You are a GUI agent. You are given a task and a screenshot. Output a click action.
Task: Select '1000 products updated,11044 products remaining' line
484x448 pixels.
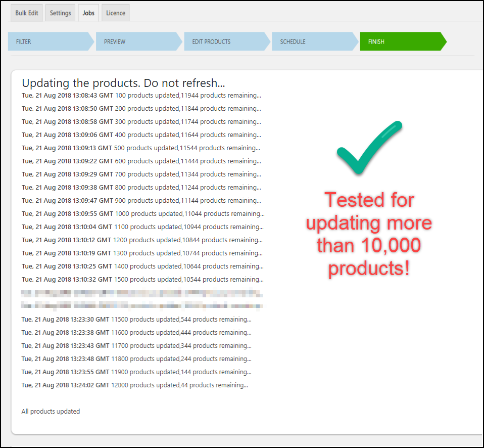143,214
